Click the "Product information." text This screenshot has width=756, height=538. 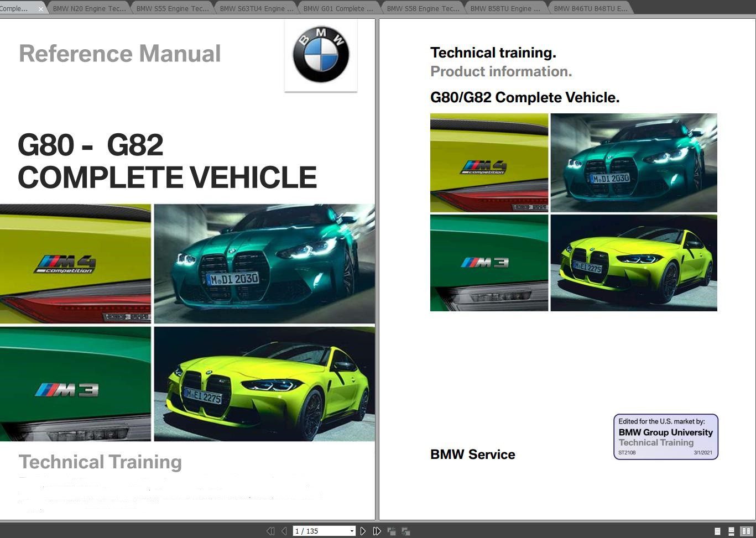click(x=501, y=71)
